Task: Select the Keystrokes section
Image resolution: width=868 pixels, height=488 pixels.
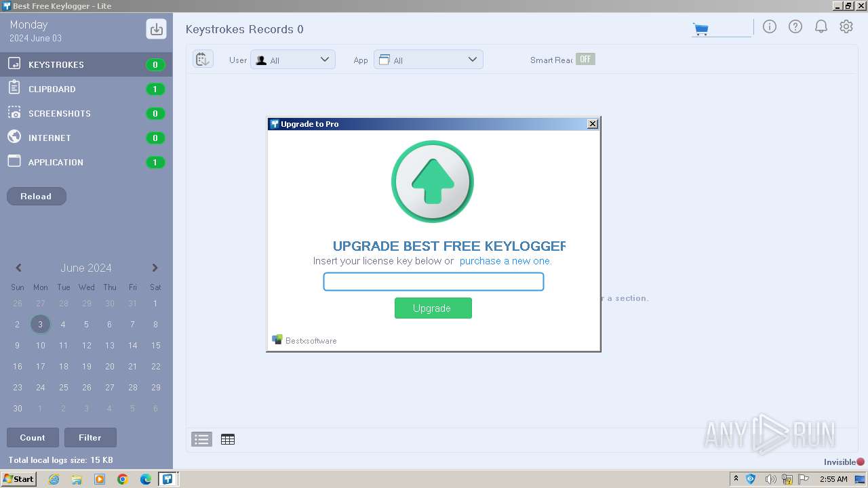Action: 86,64
